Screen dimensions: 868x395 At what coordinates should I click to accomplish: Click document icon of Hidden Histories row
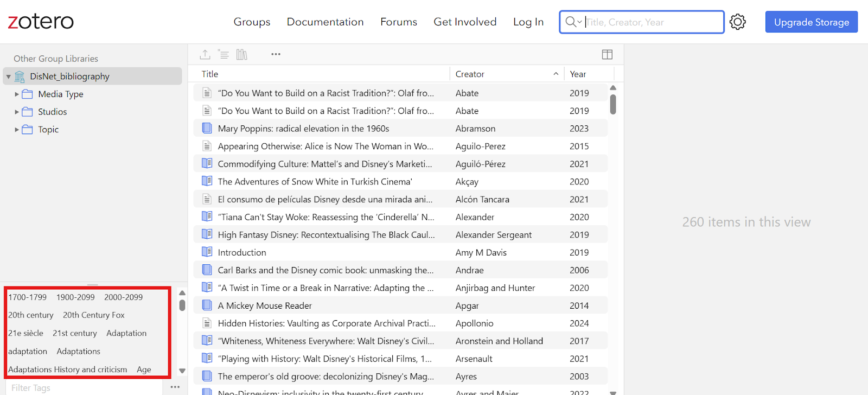pos(207,323)
